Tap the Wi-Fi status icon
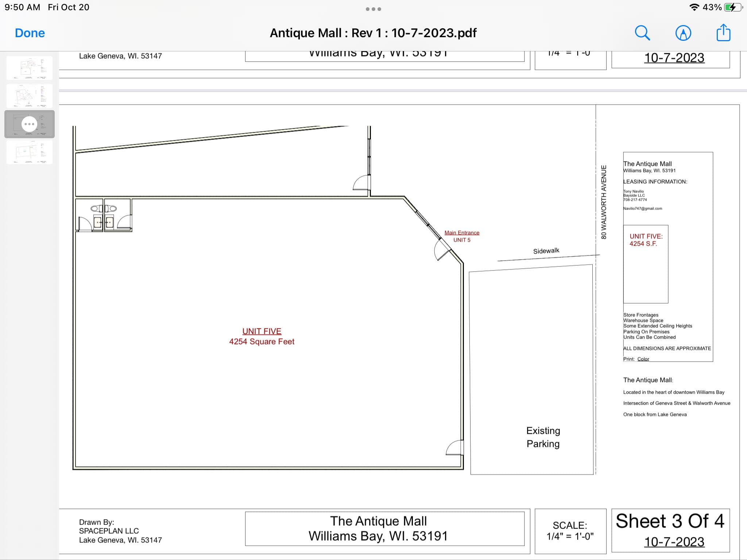The image size is (747, 560). (694, 7)
